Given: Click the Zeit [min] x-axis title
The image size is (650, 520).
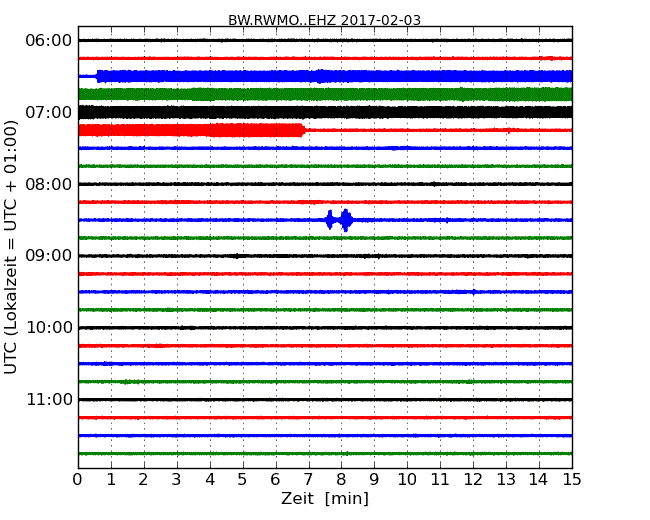Looking at the screenshot, I should [x=325, y=498].
